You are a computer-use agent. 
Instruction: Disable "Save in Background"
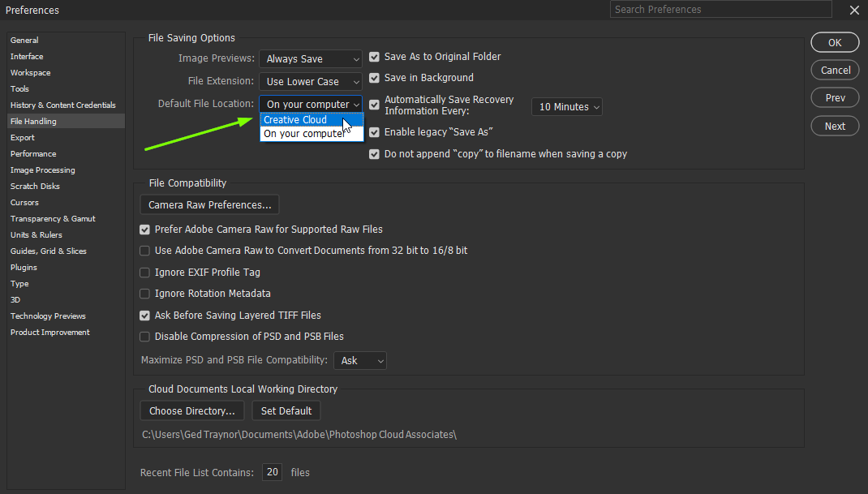[374, 77]
